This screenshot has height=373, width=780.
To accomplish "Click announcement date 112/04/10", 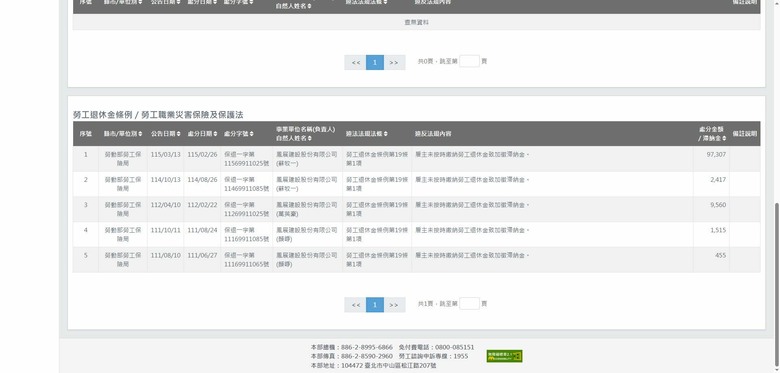I will [x=166, y=205].
